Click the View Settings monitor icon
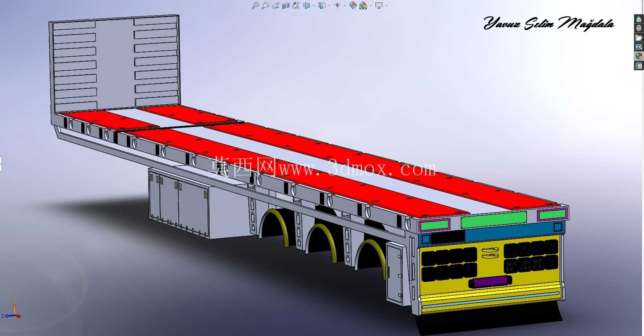Image resolution: width=644 pixels, height=336 pixels. (379, 5)
